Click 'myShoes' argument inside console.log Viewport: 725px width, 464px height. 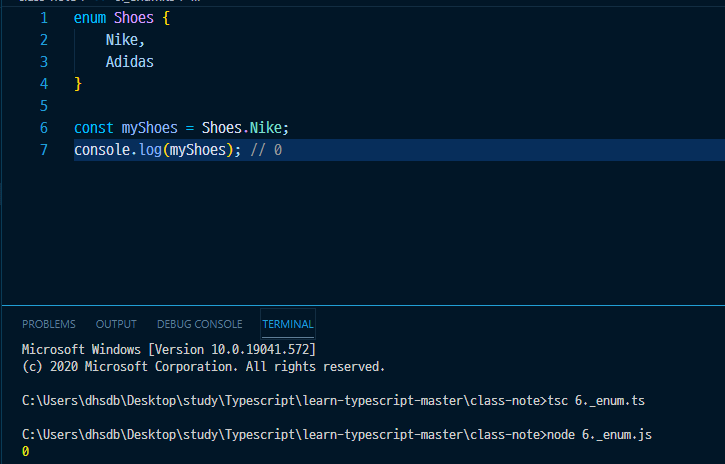[197, 150]
